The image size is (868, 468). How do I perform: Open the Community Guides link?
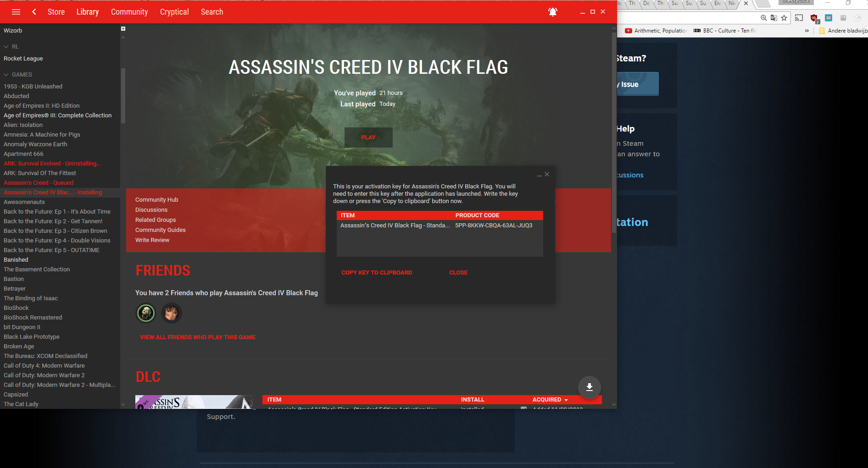161,230
